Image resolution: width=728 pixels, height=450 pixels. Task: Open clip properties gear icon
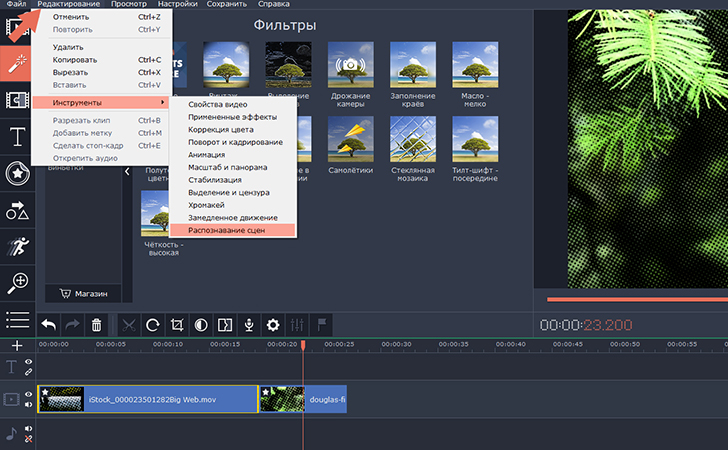(x=272, y=324)
